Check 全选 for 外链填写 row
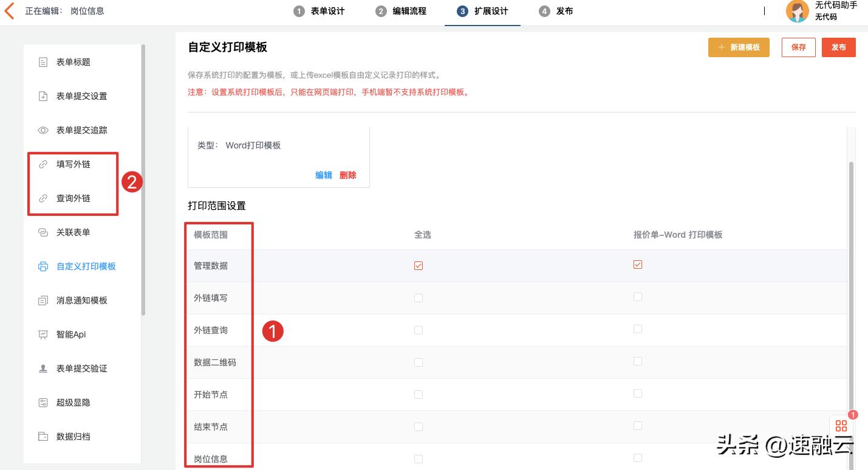This screenshot has width=868, height=470. 419,298
